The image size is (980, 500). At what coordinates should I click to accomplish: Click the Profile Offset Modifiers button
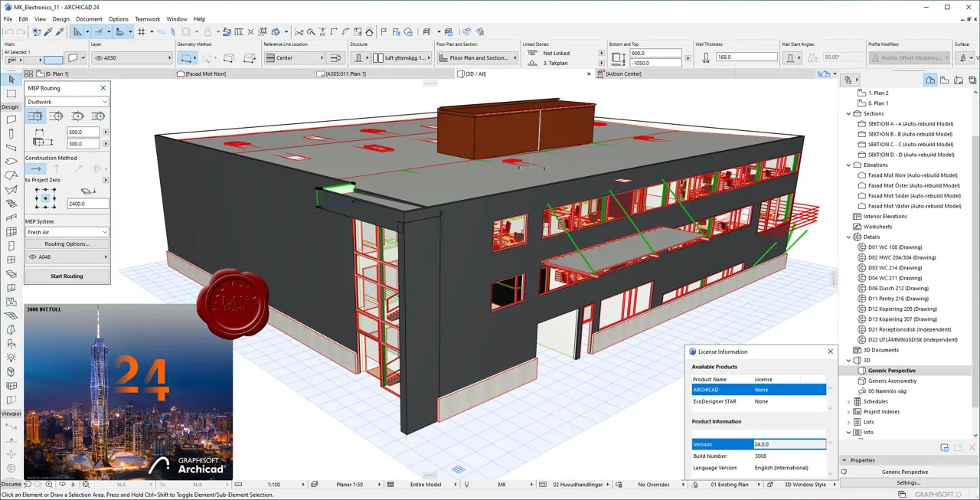[910, 57]
